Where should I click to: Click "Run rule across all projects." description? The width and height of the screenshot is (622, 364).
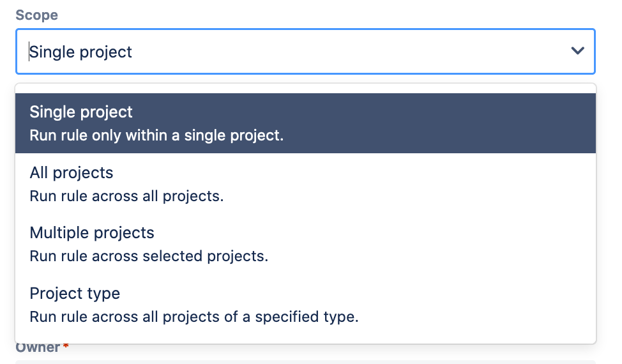click(126, 196)
